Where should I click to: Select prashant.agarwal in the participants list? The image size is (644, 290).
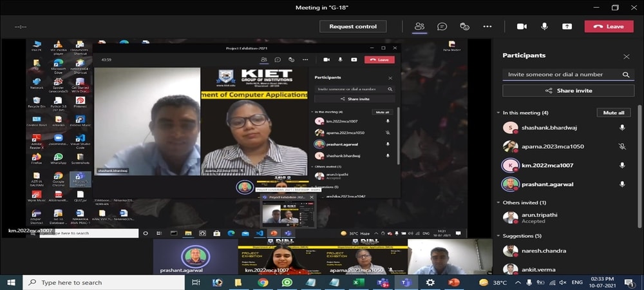(x=547, y=184)
